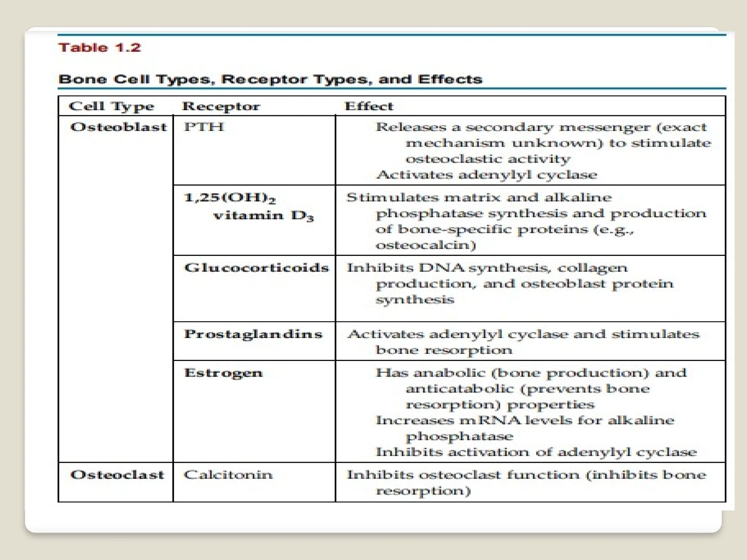Click the 'Table 1.2' red heading
The width and height of the screenshot is (747, 560).
tap(100, 48)
